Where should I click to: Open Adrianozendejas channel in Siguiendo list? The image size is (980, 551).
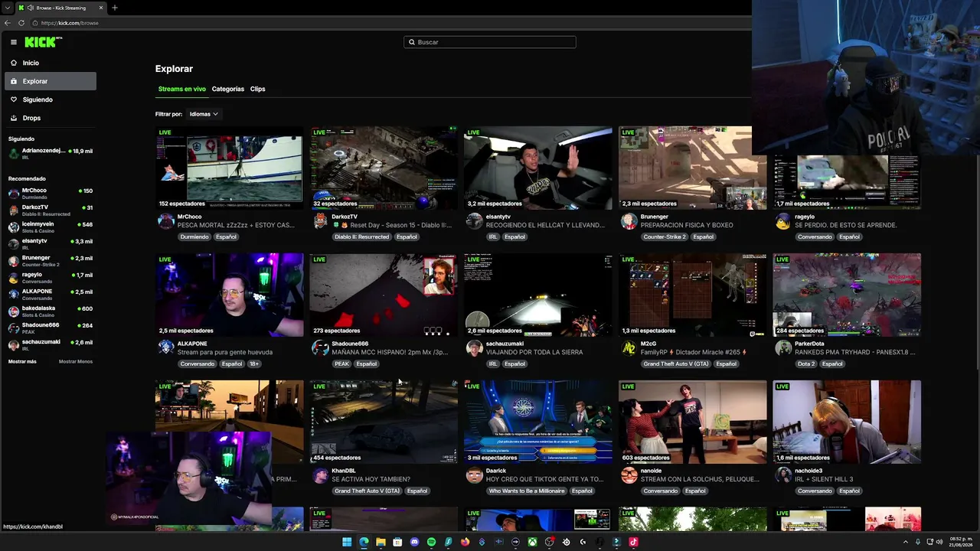pyautogui.click(x=51, y=153)
